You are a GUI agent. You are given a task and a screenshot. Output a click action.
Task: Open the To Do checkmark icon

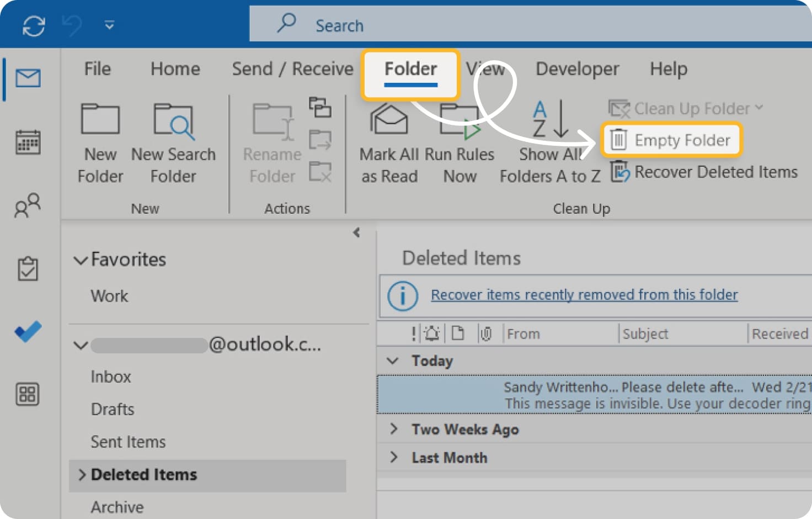pos(28,331)
